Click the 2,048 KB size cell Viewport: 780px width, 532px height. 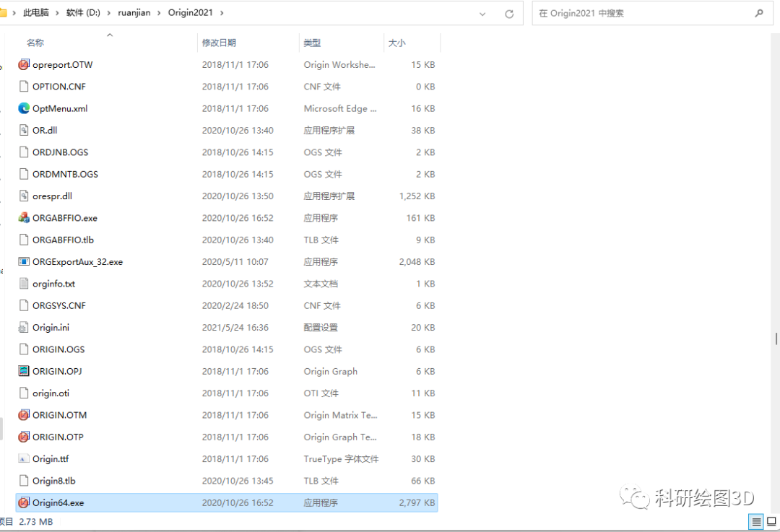coord(417,261)
